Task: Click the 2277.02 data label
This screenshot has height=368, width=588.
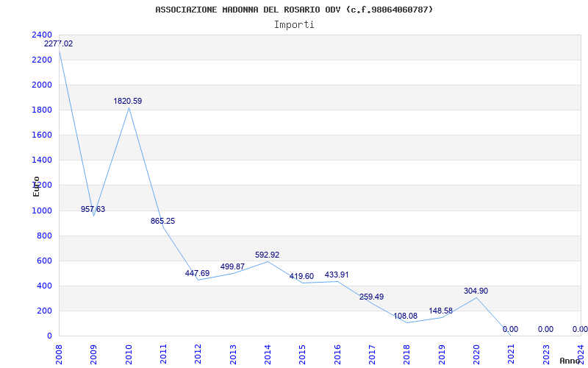Action: (x=59, y=43)
